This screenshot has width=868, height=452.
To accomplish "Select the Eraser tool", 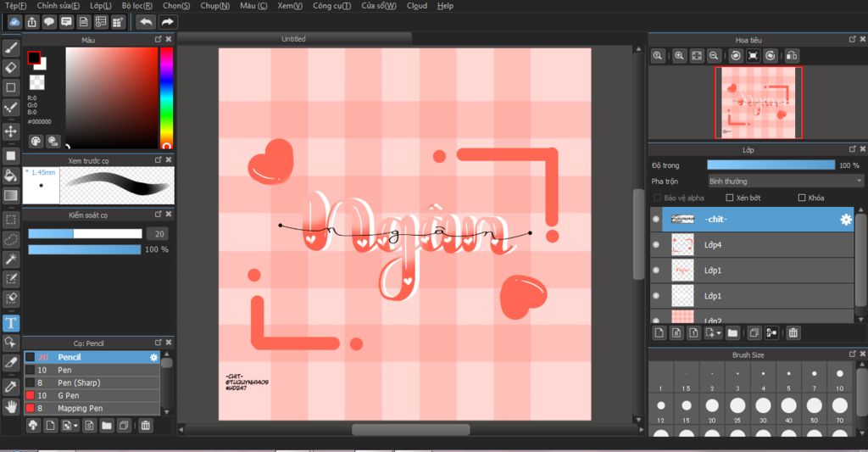I will (x=10, y=68).
